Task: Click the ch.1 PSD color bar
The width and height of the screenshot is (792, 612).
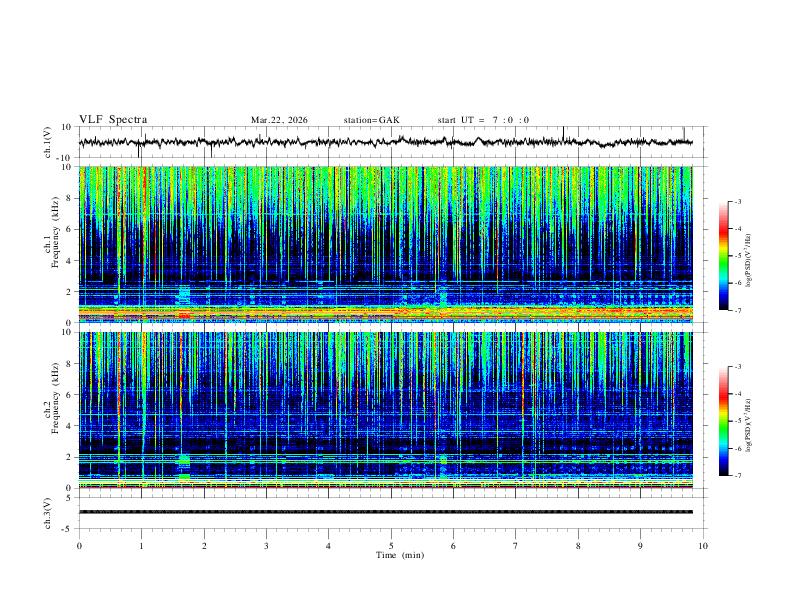Action: pos(723,256)
